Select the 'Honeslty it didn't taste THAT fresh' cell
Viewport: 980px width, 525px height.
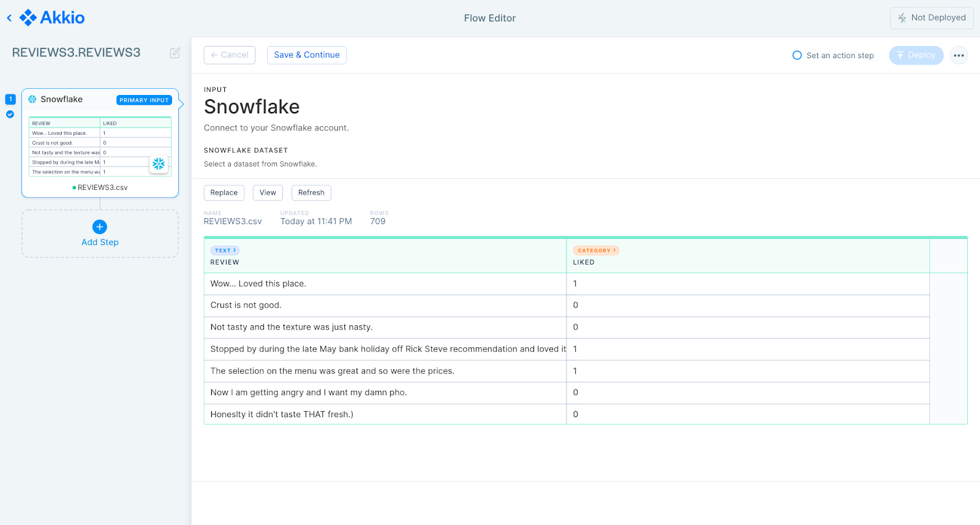click(x=385, y=415)
